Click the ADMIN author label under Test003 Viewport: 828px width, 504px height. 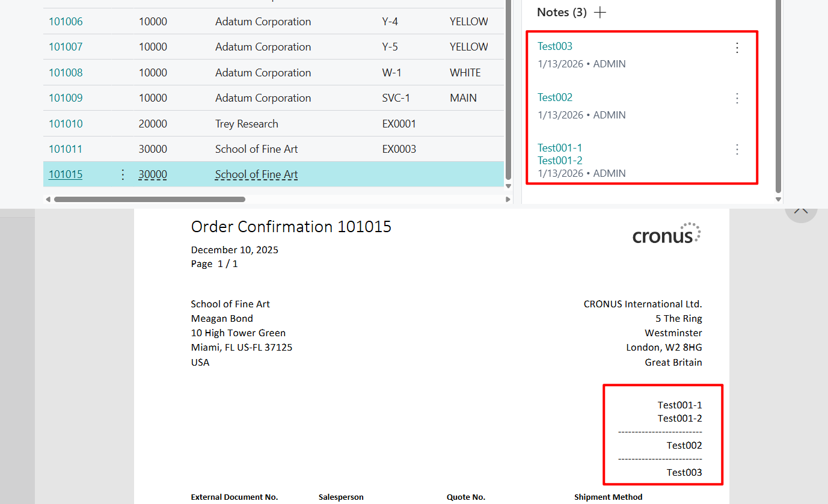(611, 63)
